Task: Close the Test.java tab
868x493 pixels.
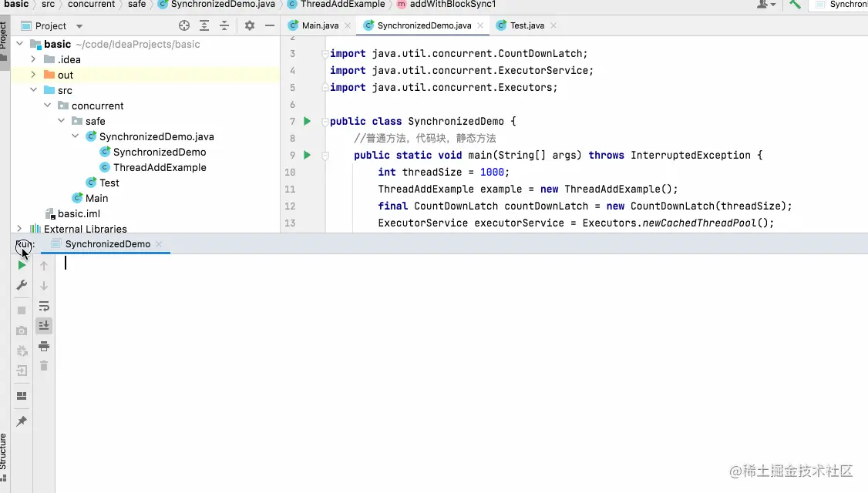Action: pos(553,25)
